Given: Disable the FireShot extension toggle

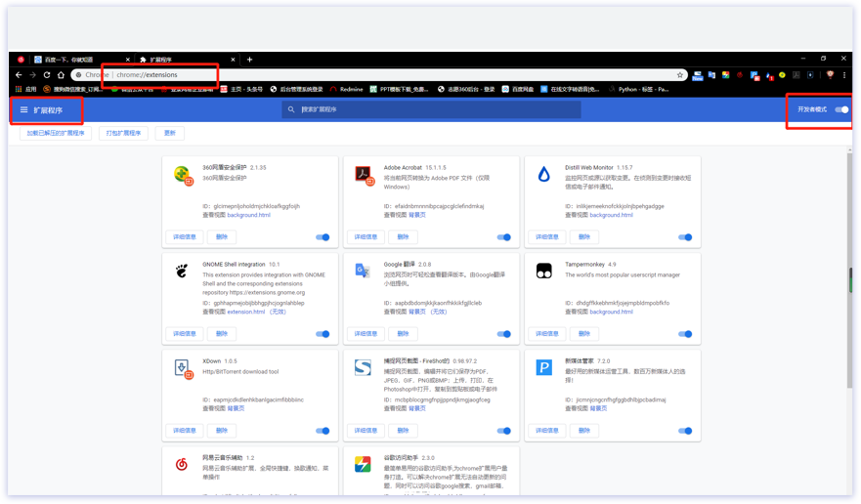Looking at the screenshot, I should 503,431.
